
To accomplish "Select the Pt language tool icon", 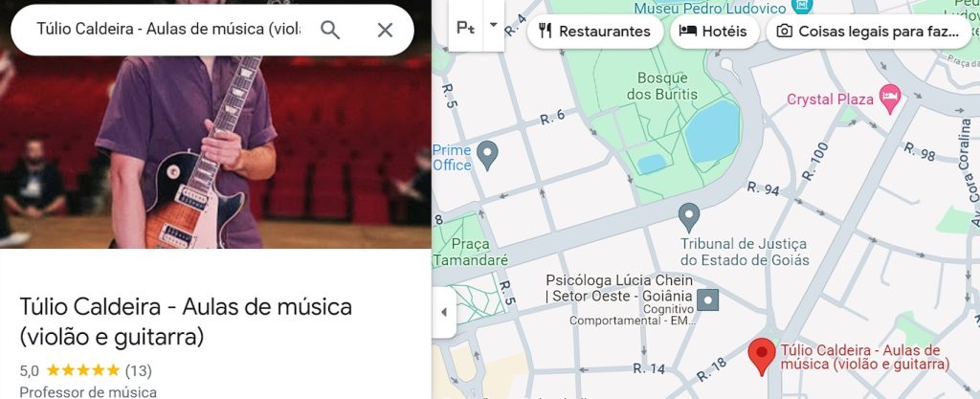I will (466, 28).
